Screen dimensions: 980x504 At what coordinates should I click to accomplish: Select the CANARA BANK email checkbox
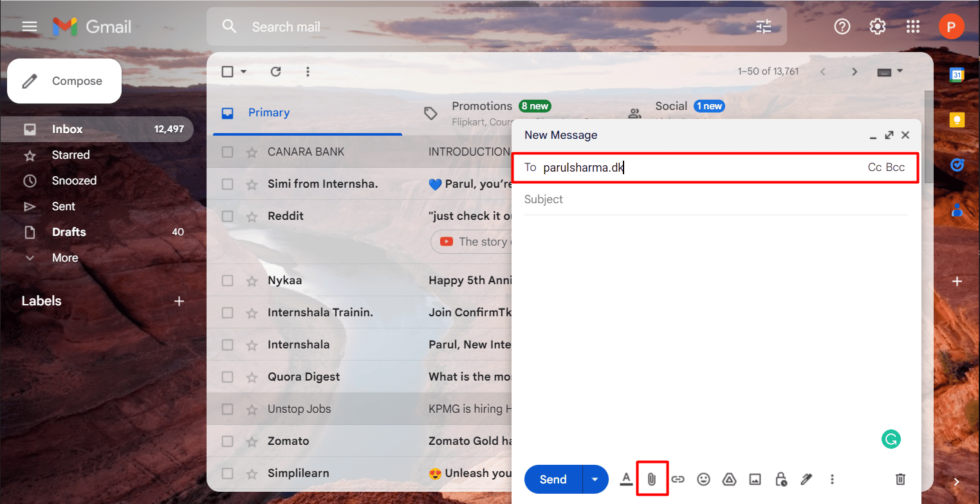tap(227, 152)
